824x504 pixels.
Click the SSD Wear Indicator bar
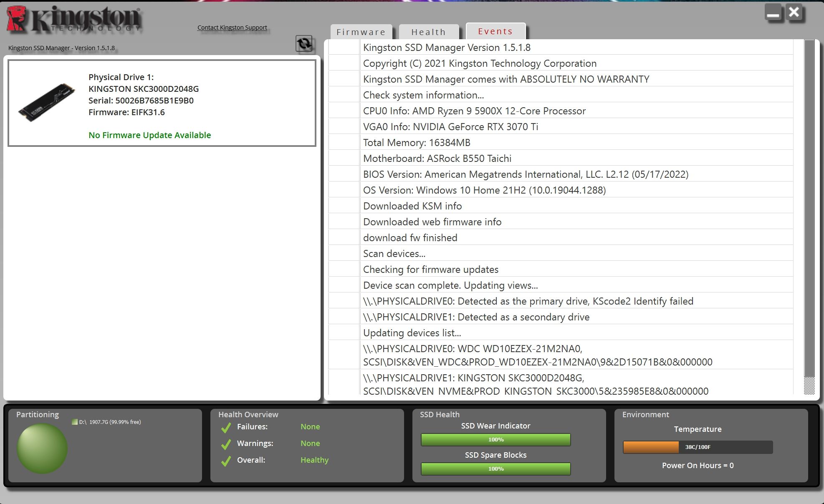[x=496, y=440]
